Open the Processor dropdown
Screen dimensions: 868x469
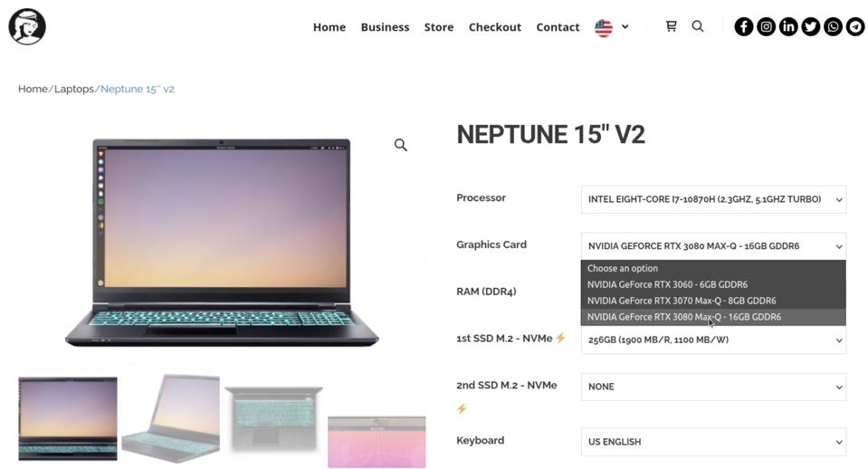click(x=713, y=199)
